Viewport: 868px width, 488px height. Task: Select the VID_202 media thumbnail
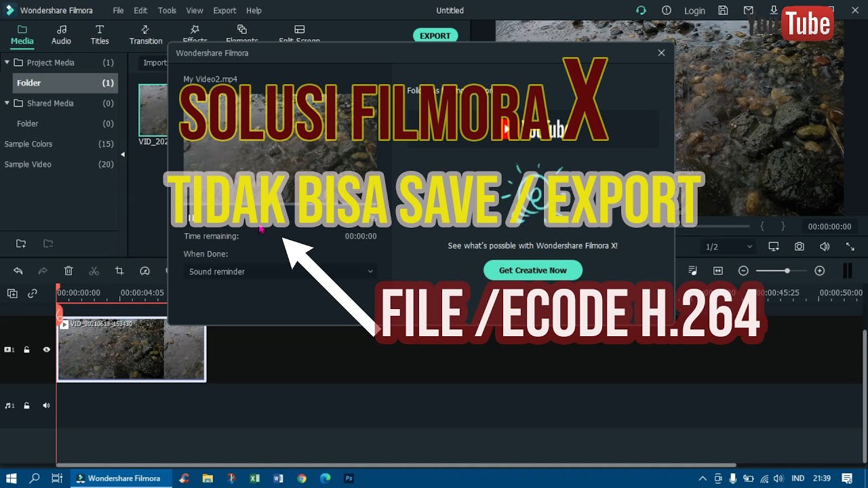(x=153, y=110)
